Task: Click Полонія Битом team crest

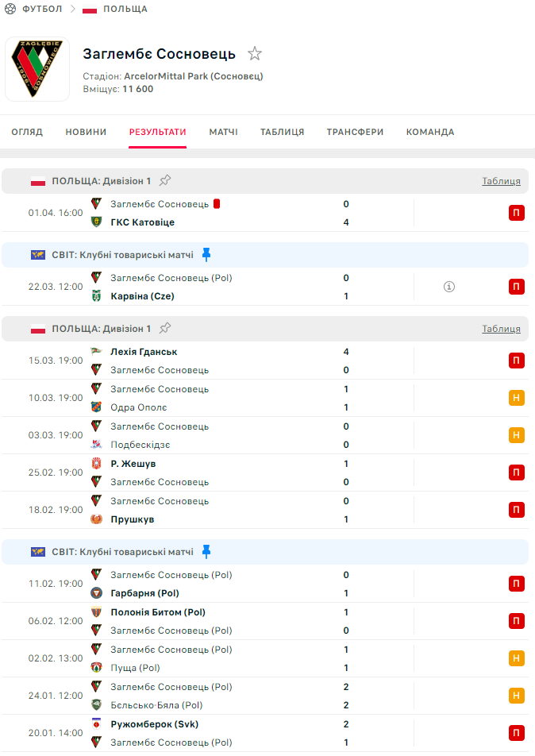Action: coord(96,612)
